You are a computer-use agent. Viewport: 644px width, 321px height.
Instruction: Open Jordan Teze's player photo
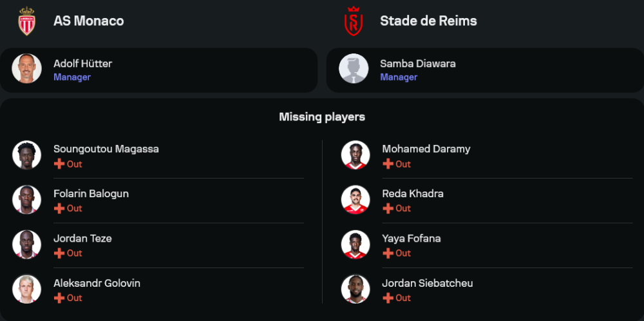(26, 244)
